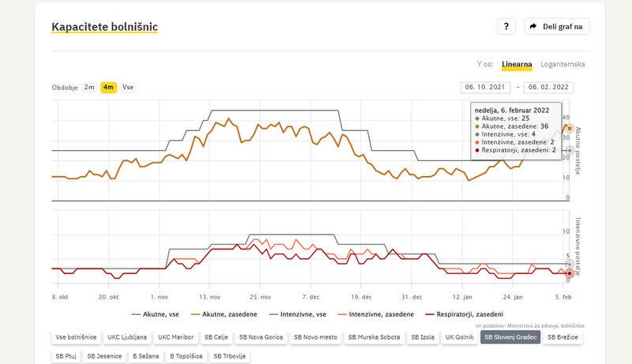The image size is (632, 364).
Task: Filter chart by SB Novo mesto
Action: (x=316, y=337)
